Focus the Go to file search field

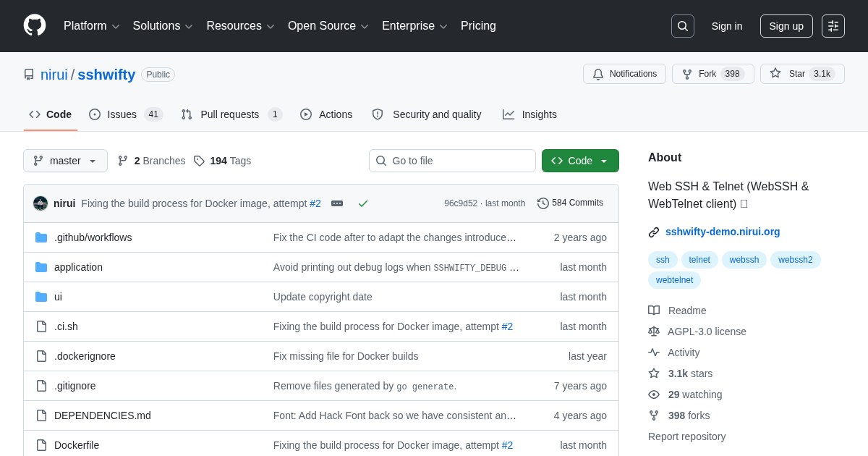coord(452,161)
